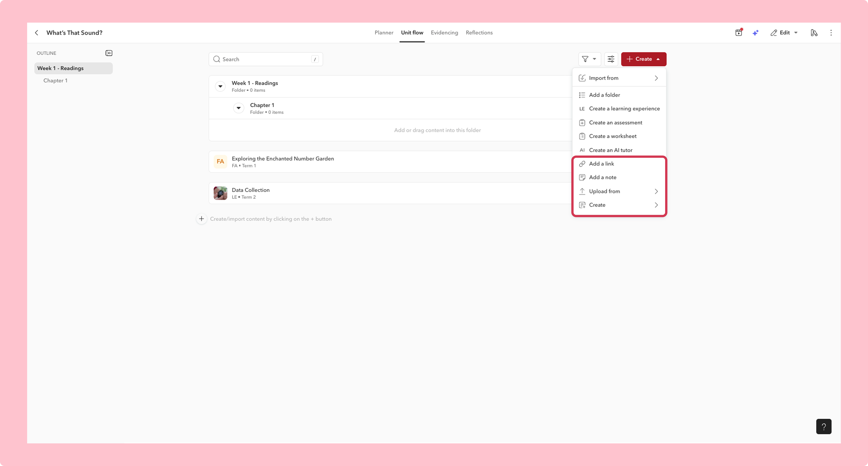Image resolution: width=868 pixels, height=466 pixels.
Task: Click the red Create dropdown button
Action: tap(644, 59)
